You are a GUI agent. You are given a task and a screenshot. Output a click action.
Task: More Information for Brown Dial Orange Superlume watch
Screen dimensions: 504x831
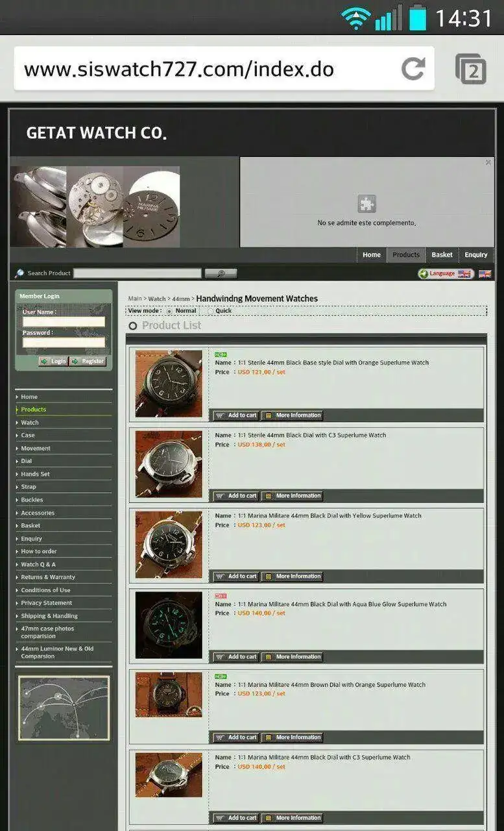[x=292, y=738]
